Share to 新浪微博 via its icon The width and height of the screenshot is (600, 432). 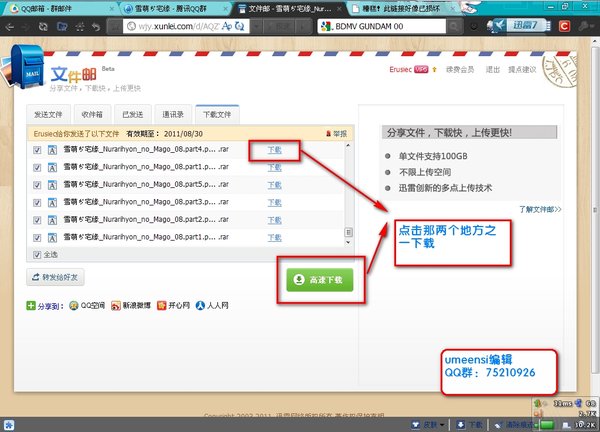point(116,305)
